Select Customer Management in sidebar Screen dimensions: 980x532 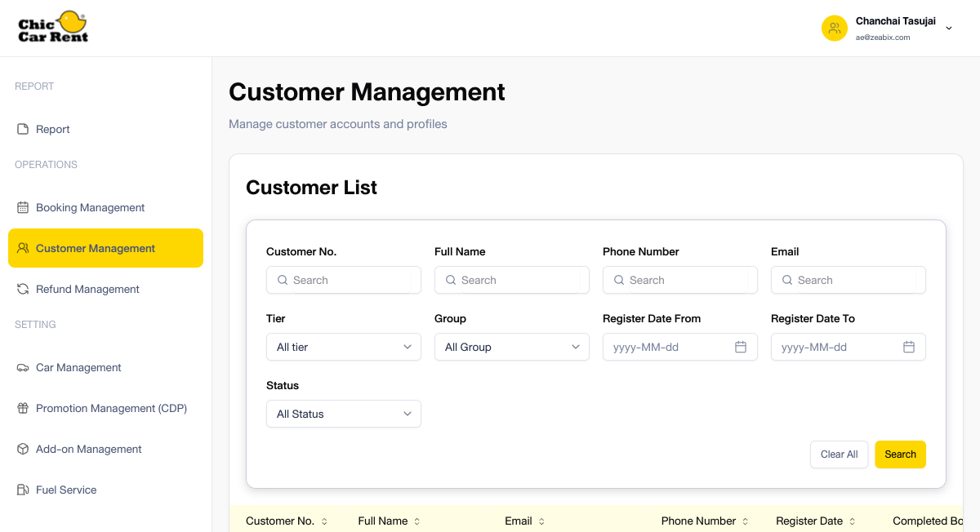click(x=105, y=248)
